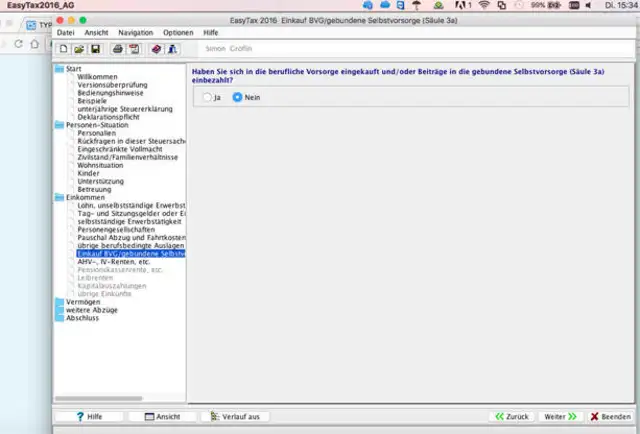Select Kinder tree item
640x434 pixels.
pyautogui.click(x=88, y=173)
